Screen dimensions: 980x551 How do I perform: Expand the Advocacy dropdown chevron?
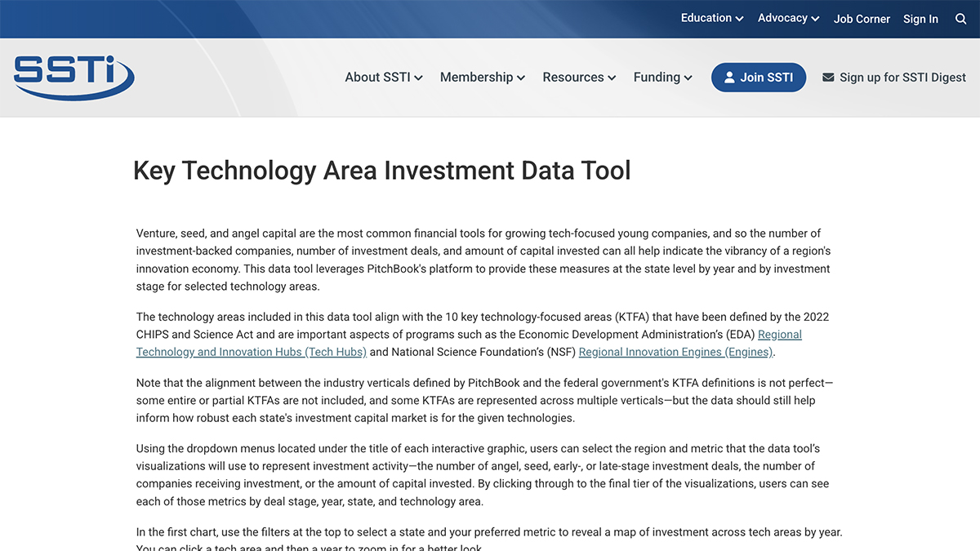[x=815, y=19]
